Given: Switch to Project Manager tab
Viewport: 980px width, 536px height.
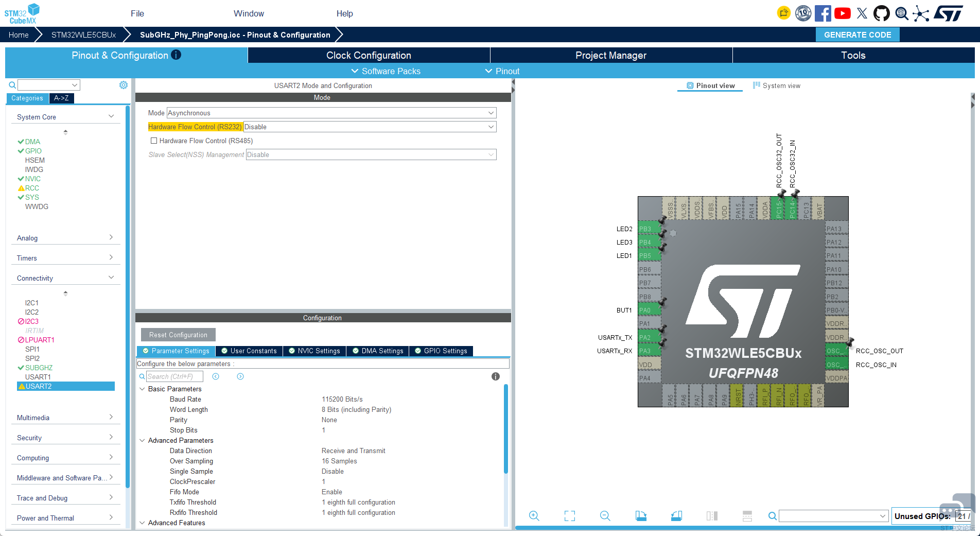Looking at the screenshot, I should coord(611,55).
